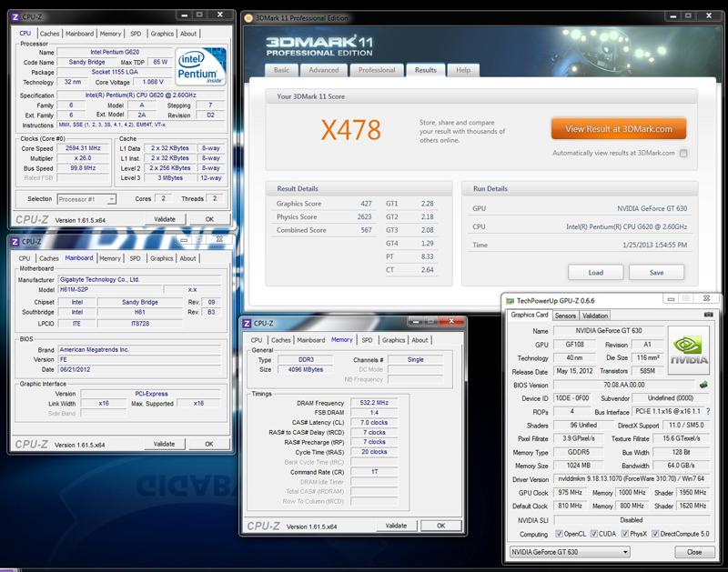Open the SPD tab in the top CPU-Z window
The height and width of the screenshot is (572, 728).
(x=136, y=34)
